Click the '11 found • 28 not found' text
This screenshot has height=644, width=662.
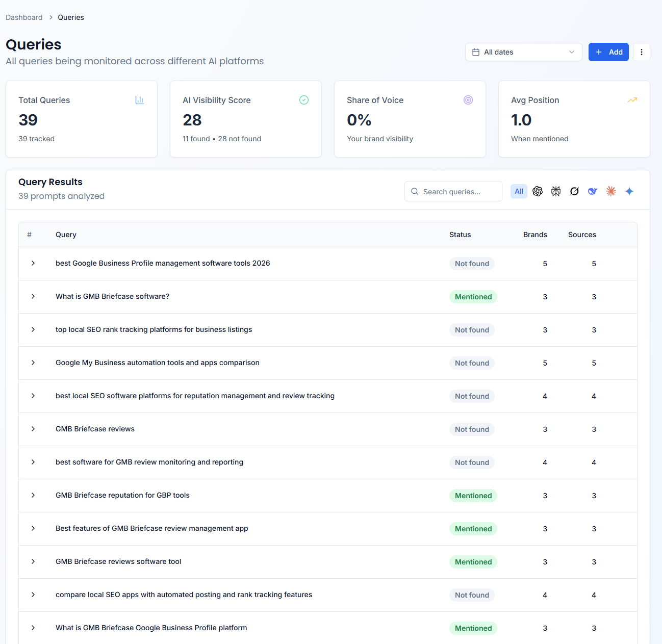[x=222, y=139]
